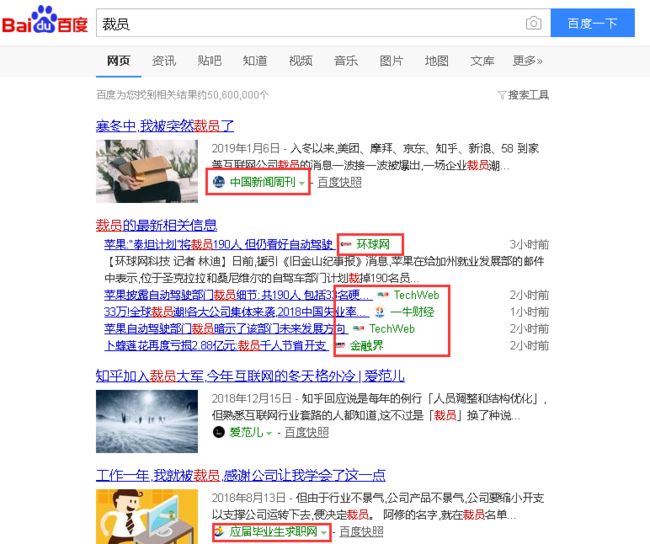Click the 应届毕业生求职网 logo icon
650x544 pixels.
coord(219,531)
